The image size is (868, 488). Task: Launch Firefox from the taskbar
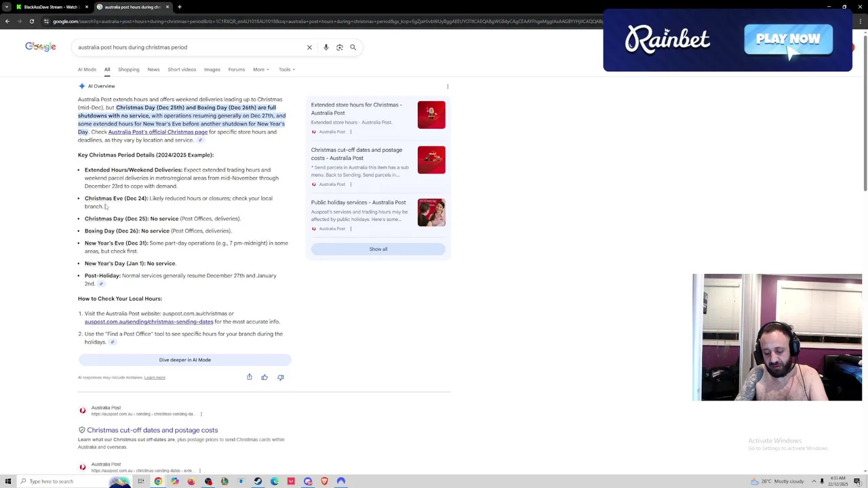191,481
